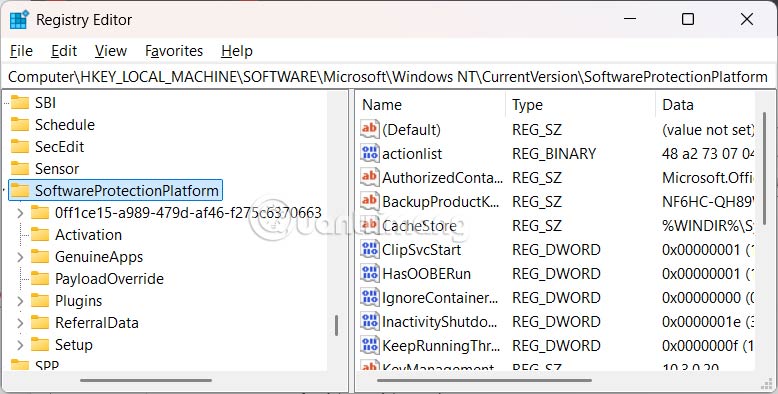This screenshot has width=778, height=394.
Task: Open the Favorites menu
Action: (174, 51)
